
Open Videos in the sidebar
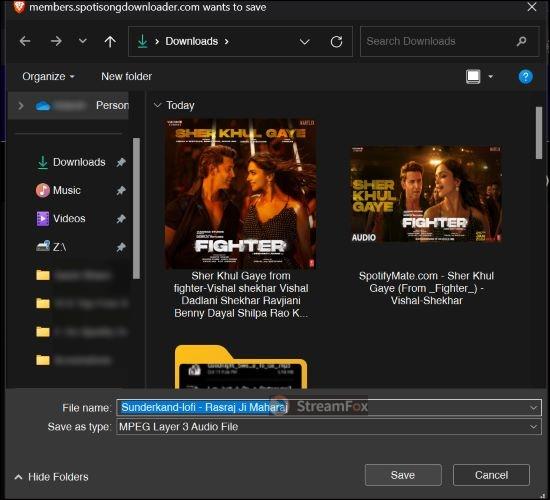pos(61,219)
